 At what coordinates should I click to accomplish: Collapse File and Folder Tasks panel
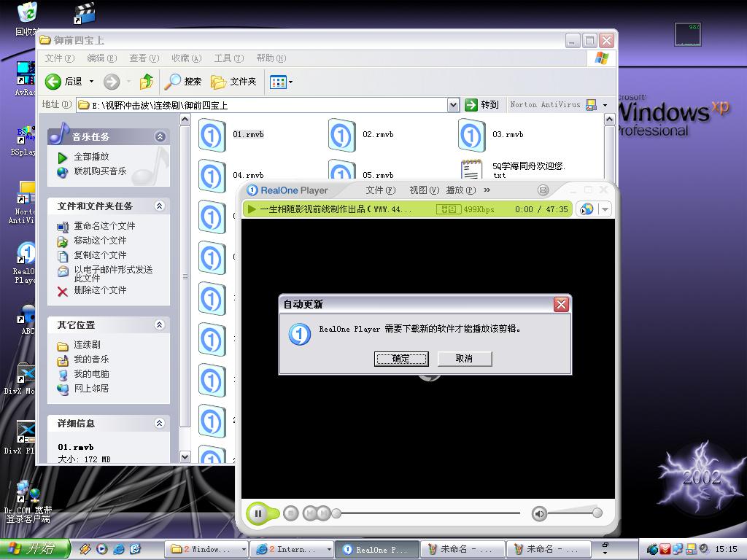click(160, 206)
